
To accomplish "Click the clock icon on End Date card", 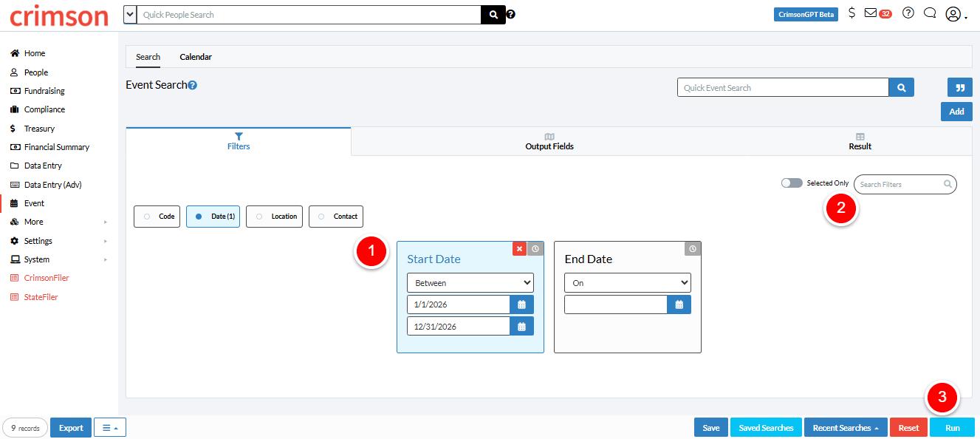I will 693,249.
